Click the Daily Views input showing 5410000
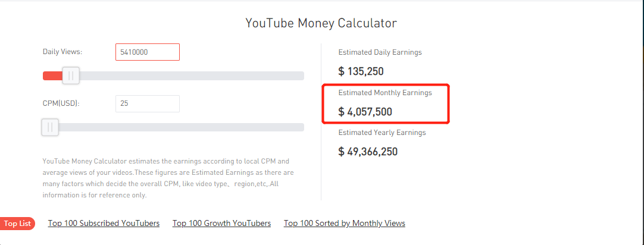Image resolution: width=644 pixels, height=245 pixels. click(x=148, y=52)
